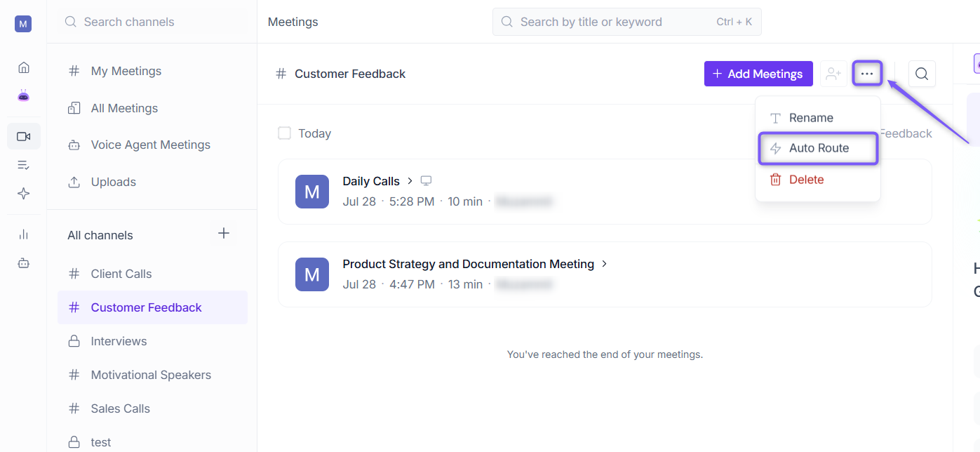Open Voice Agent Meetings in sidebar
Image resolution: width=980 pixels, height=452 pixels.
(152, 145)
